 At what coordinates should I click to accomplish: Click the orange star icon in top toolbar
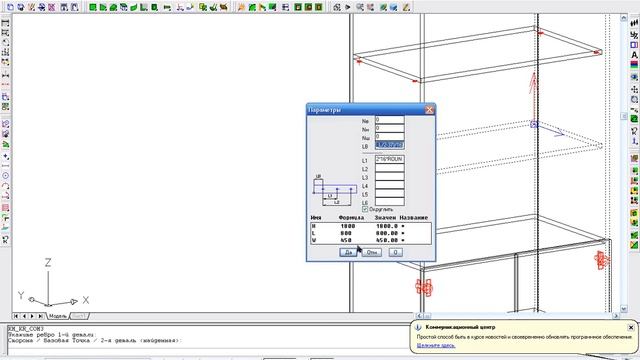[x=241, y=7]
